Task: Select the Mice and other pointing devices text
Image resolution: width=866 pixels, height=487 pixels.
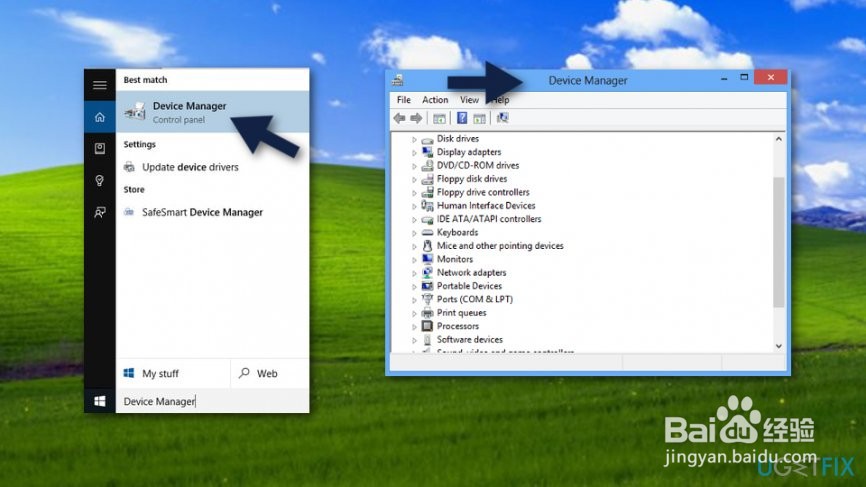Action: [500, 246]
